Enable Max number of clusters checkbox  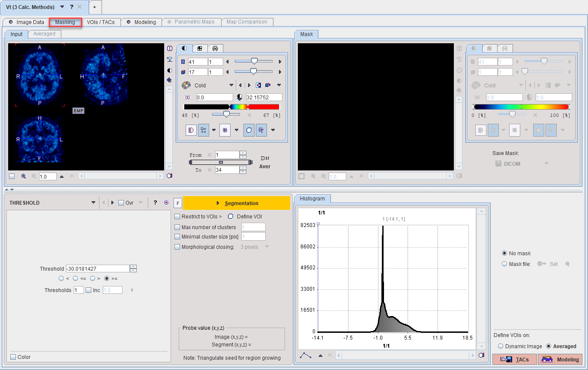coord(177,227)
